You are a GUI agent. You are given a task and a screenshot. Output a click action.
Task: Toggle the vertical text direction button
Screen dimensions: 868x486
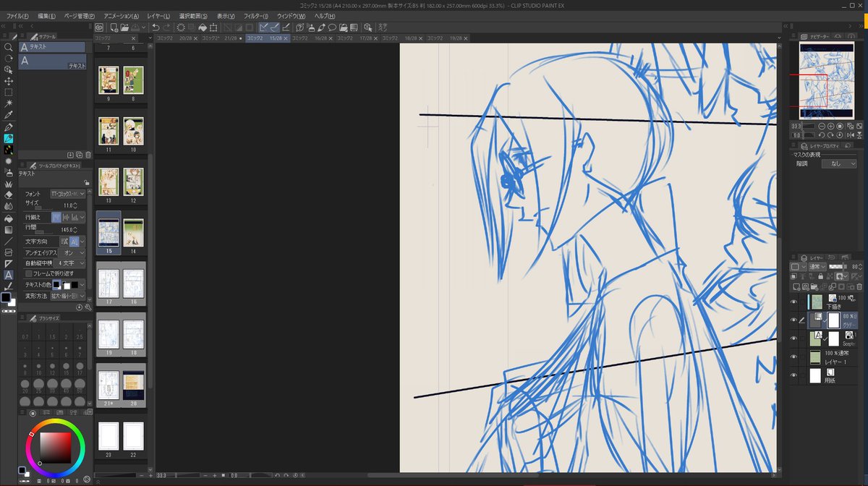point(75,241)
